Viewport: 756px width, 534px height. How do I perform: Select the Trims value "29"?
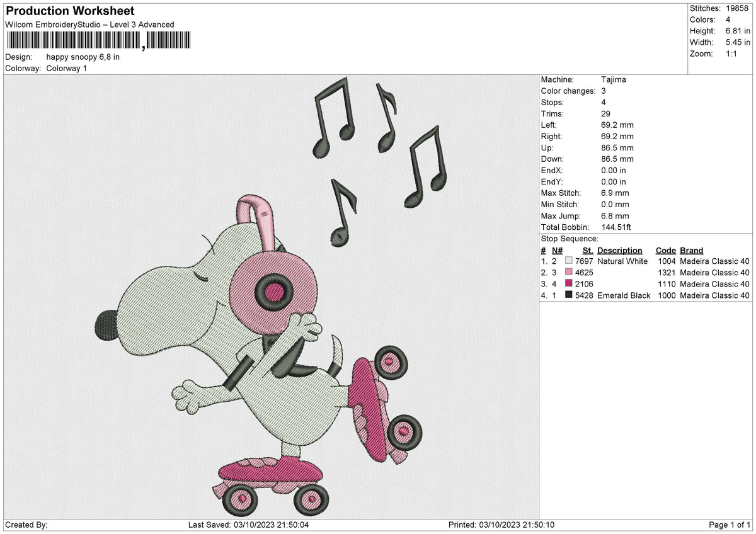coord(606,113)
